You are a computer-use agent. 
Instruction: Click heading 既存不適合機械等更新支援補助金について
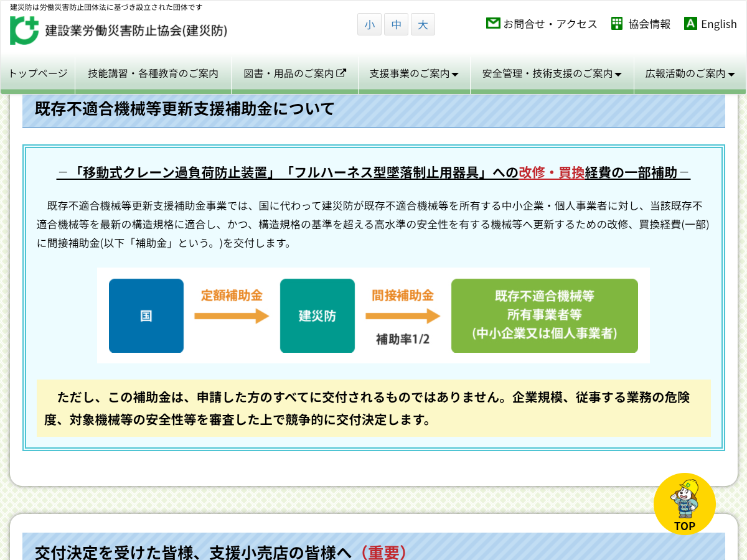(185, 109)
